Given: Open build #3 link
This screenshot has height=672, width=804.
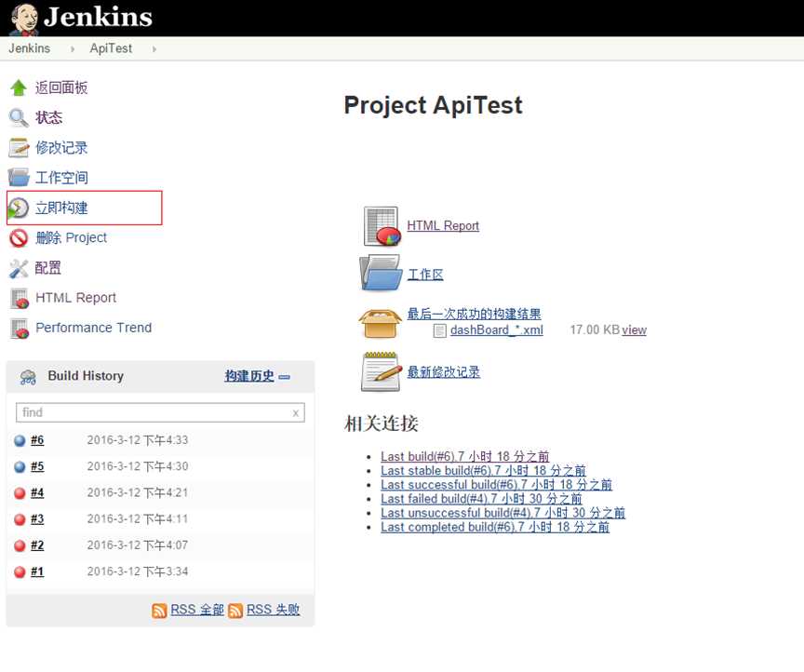Looking at the screenshot, I should (x=37, y=519).
